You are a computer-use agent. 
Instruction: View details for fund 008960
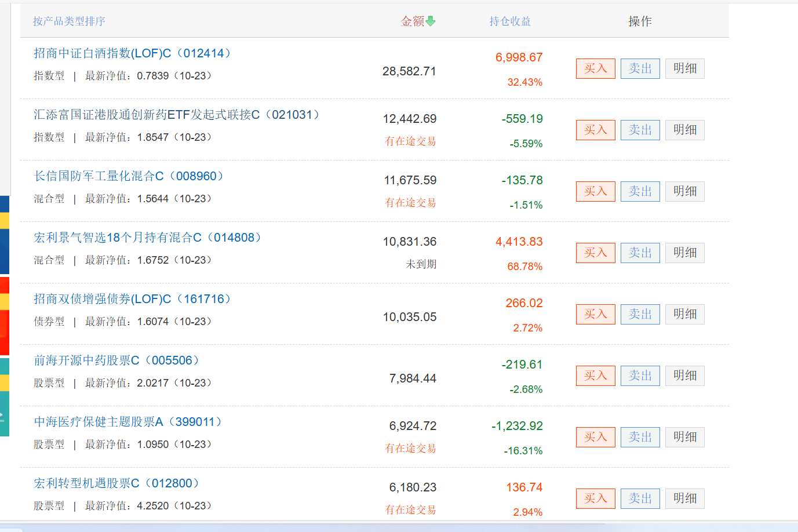(685, 191)
